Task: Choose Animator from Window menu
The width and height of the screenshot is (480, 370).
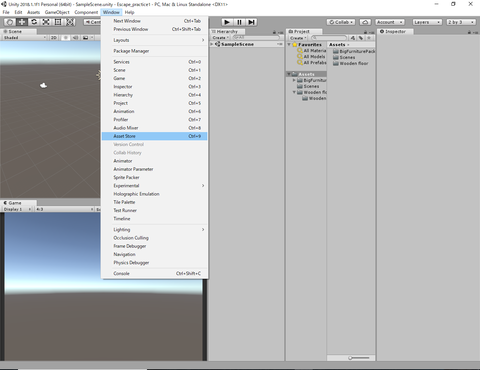Action: [154, 161]
